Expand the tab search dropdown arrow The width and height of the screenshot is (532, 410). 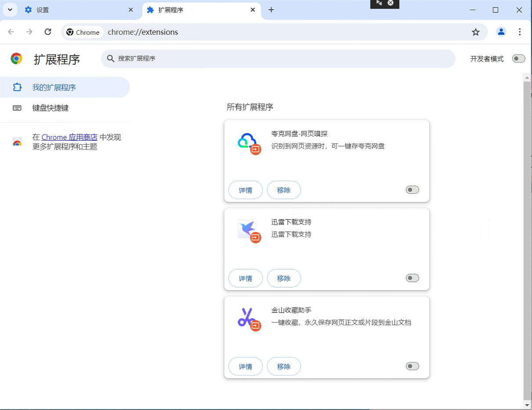point(10,10)
